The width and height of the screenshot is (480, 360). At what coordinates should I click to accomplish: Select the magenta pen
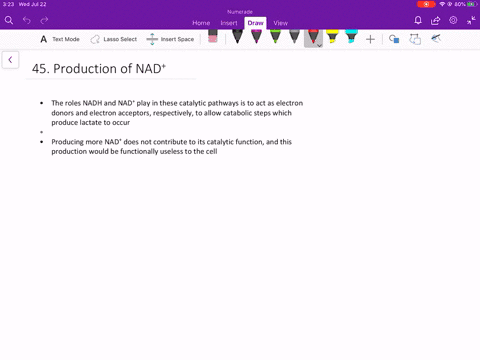[256, 37]
